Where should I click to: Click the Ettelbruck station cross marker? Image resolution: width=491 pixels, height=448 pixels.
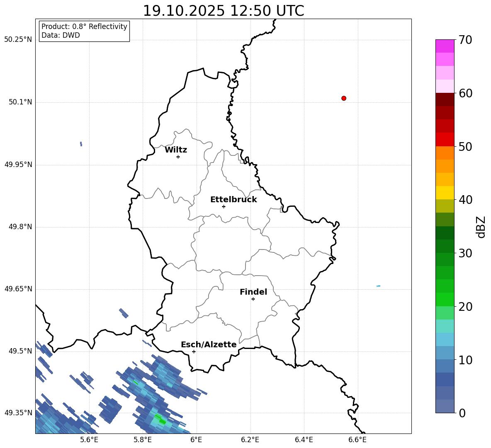click(x=224, y=206)
